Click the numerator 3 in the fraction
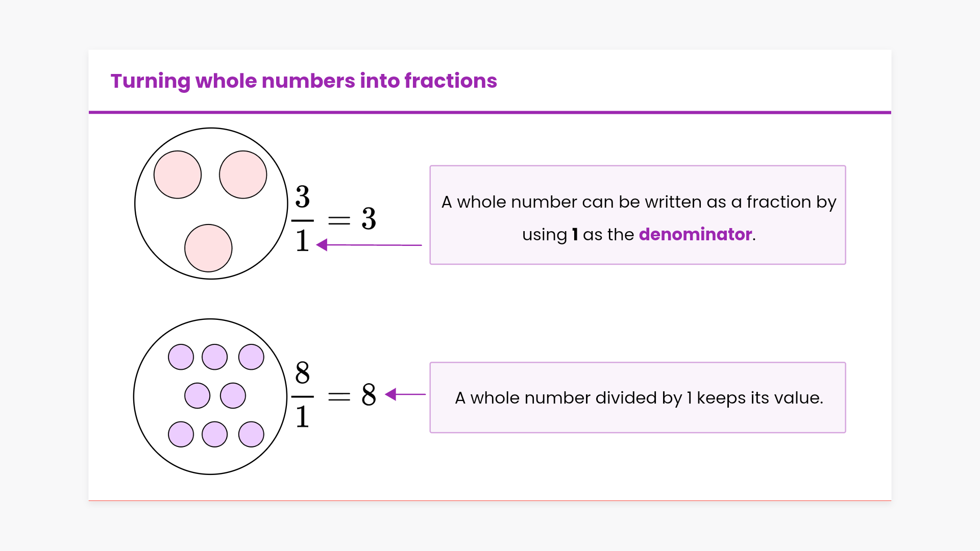 click(x=303, y=197)
